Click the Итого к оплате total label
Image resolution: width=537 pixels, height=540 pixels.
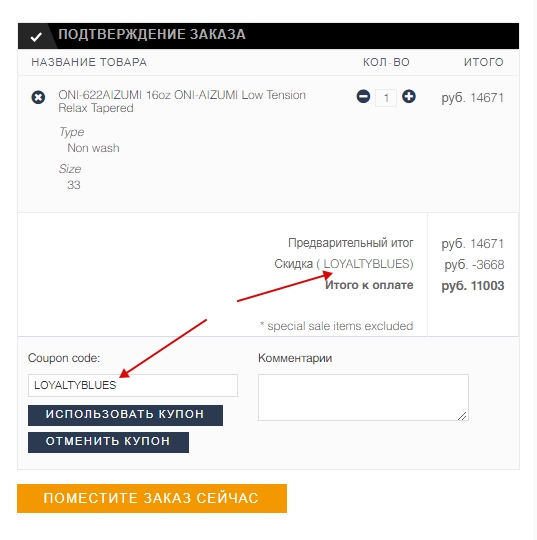click(x=369, y=285)
